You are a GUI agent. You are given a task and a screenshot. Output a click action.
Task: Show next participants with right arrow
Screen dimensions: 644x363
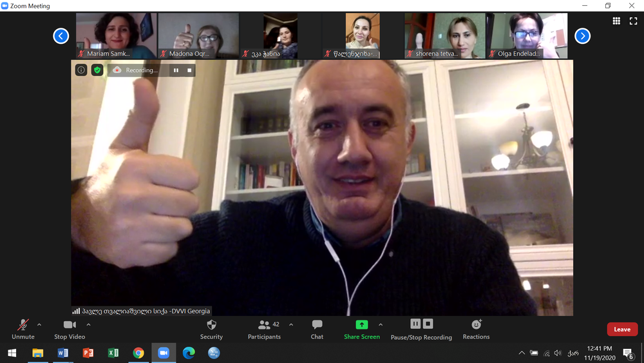click(x=582, y=36)
